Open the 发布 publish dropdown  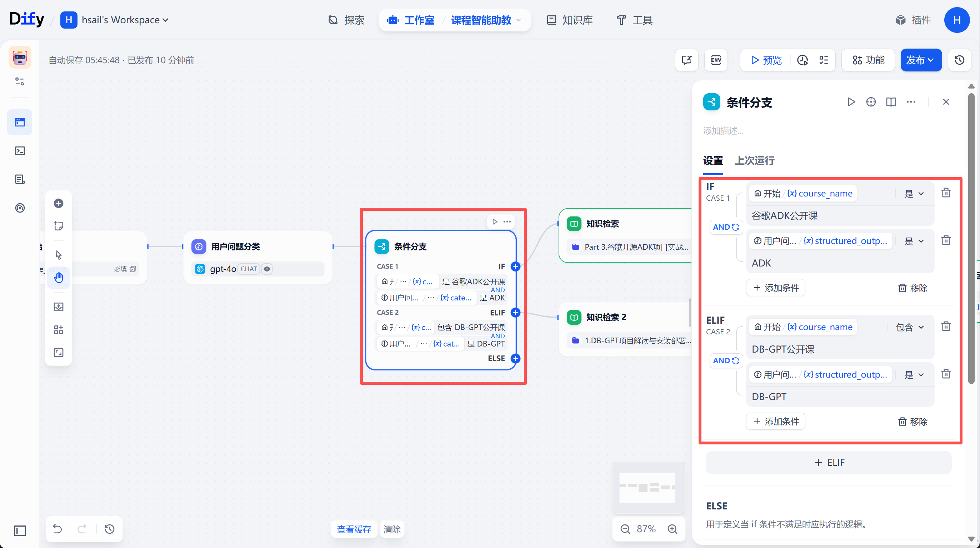click(x=921, y=60)
